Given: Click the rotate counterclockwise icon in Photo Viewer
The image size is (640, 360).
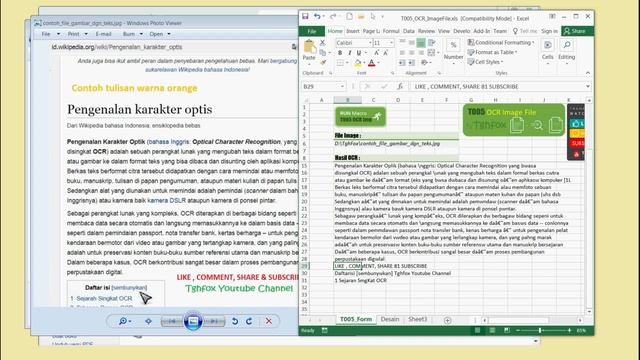Looking at the screenshot, I should pyautogui.click(x=235, y=321).
